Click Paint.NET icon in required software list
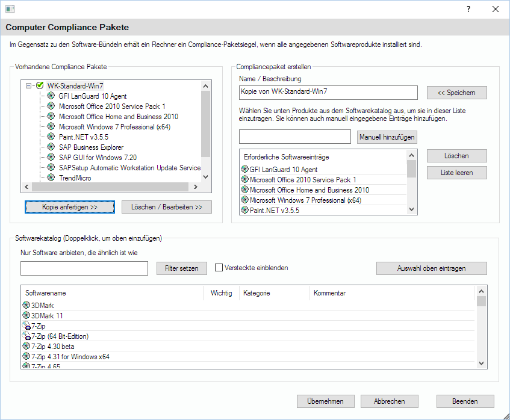The height and width of the screenshot is (420, 510). click(x=245, y=210)
